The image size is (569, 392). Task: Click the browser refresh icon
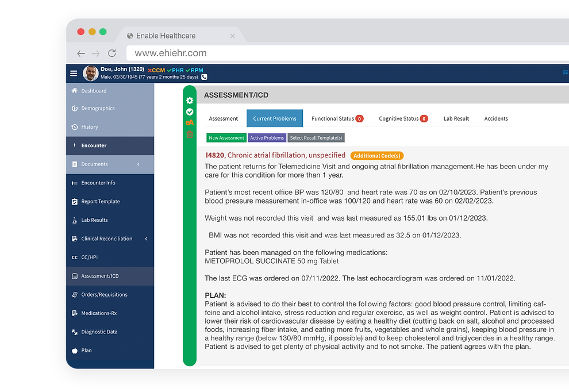tap(113, 53)
